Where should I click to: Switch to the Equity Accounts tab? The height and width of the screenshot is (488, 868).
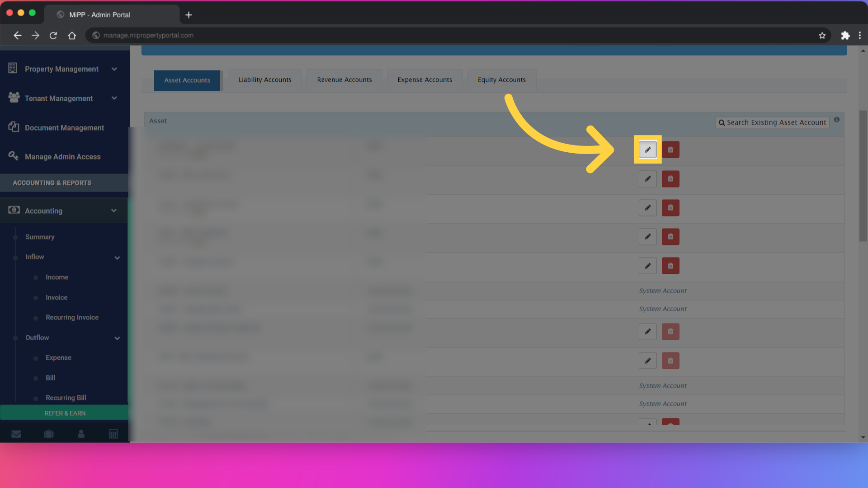pos(502,80)
